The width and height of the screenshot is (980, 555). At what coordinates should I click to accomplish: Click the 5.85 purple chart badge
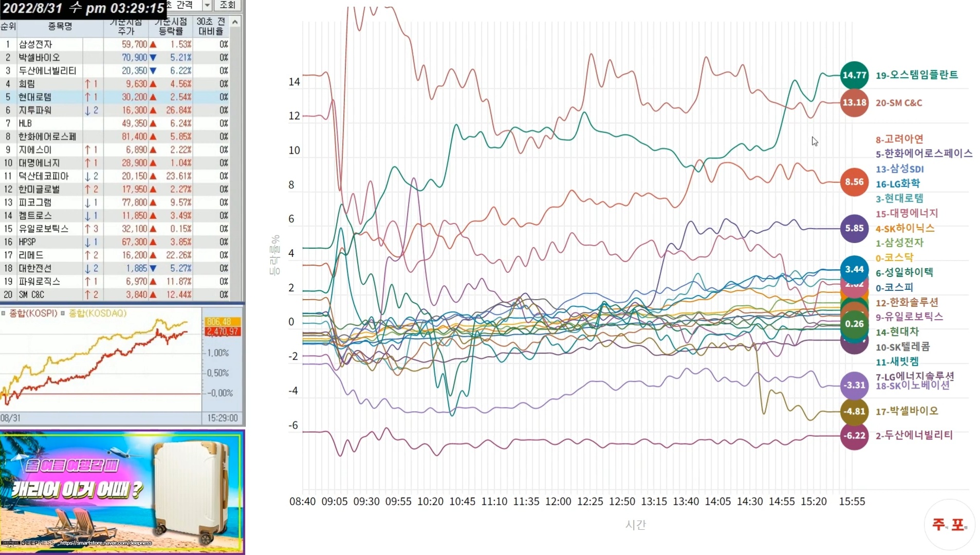click(854, 228)
